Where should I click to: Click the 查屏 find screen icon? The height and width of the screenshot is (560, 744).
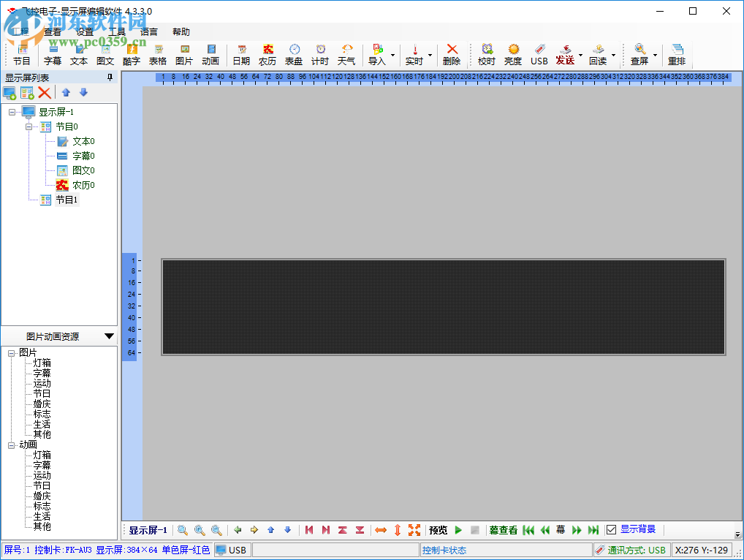[639, 55]
